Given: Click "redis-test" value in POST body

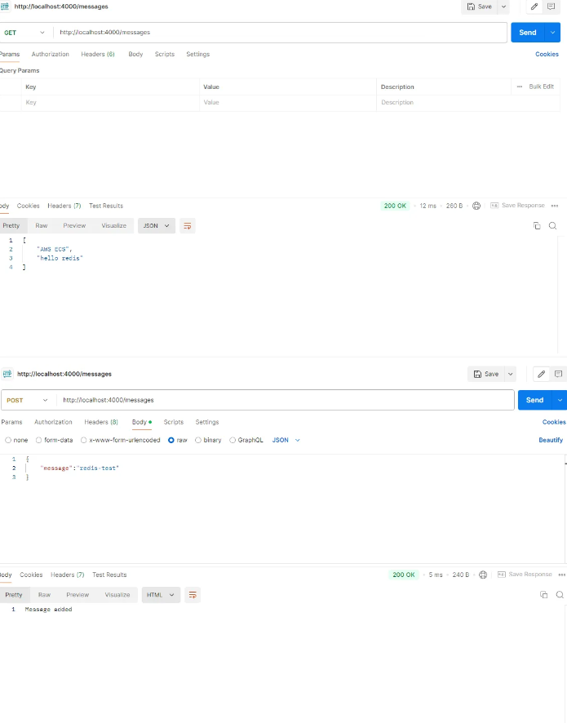Looking at the screenshot, I should (97, 468).
